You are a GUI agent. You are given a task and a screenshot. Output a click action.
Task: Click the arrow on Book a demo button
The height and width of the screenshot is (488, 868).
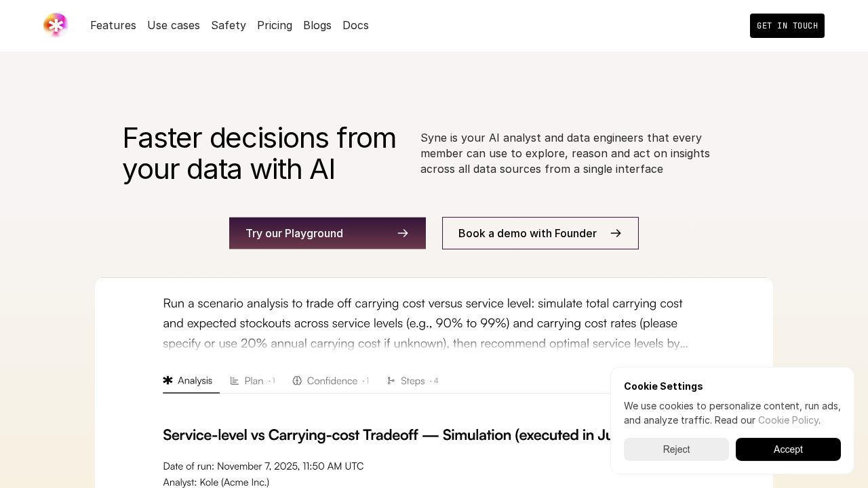616,233
